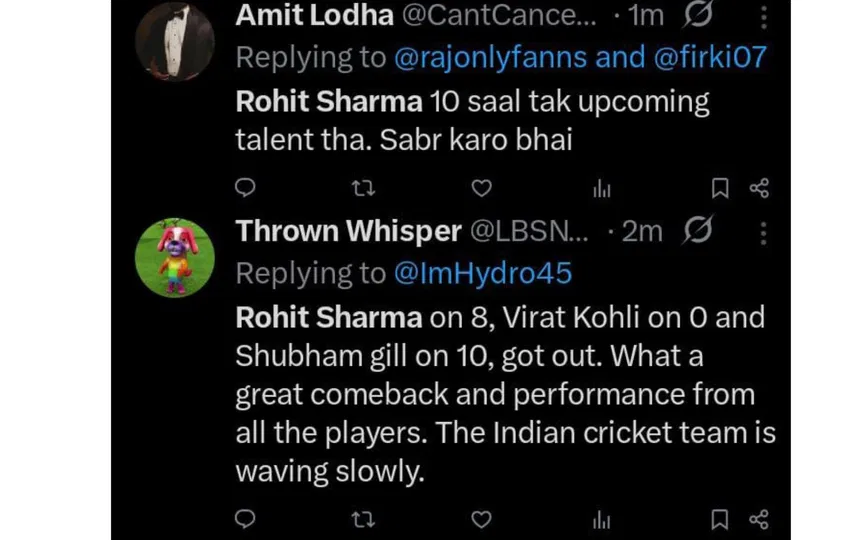864x540 pixels.
Task: Open Amit Lodha's profile avatar
Action: [174, 41]
